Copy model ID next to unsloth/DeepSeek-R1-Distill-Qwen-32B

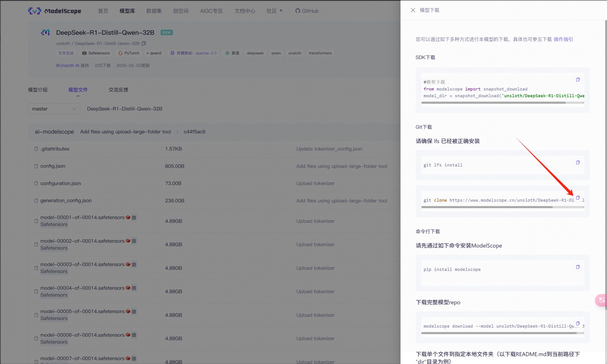(144, 43)
